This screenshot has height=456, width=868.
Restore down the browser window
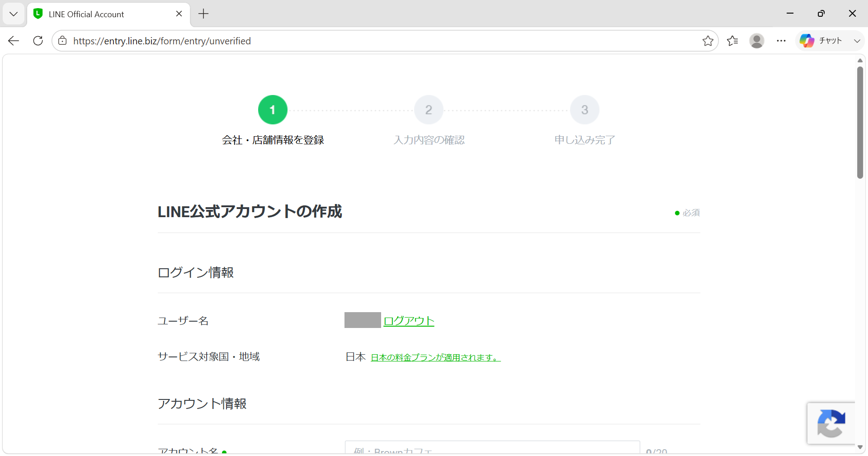point(821,14)
